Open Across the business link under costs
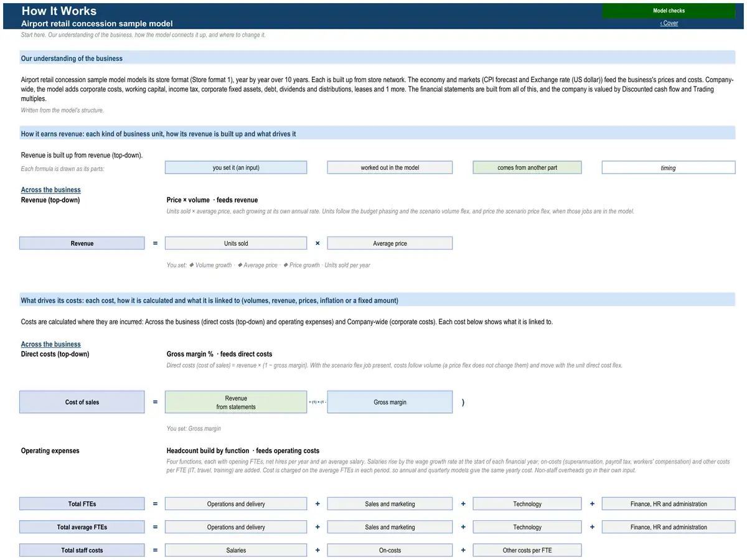This screenshot has height=560, width=747. pos(51,344)
